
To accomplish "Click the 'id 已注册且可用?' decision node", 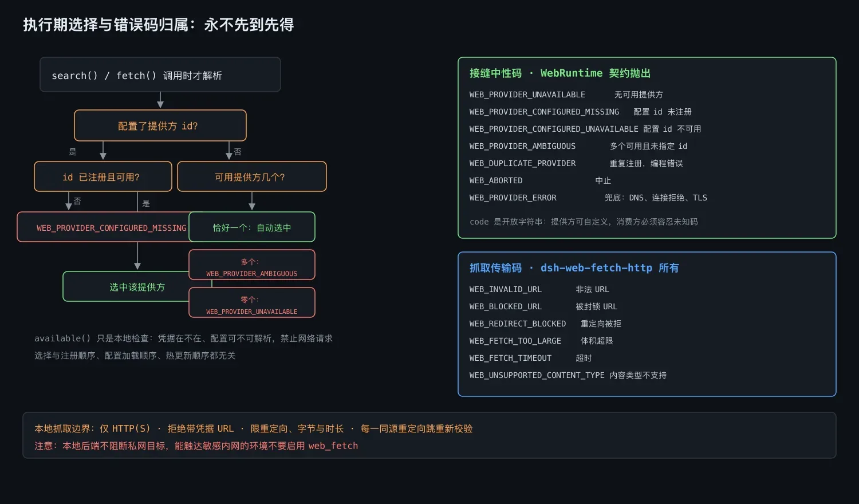I will [103, 176].
